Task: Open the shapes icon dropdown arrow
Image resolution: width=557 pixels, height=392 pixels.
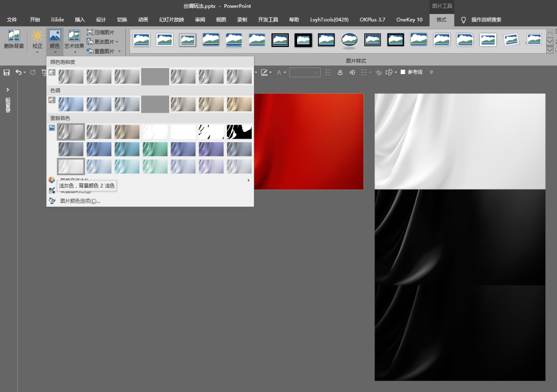Action: tap(396, 72)
